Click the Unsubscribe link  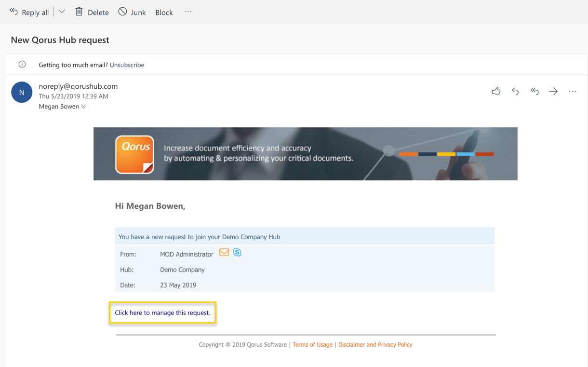(127, 65)
